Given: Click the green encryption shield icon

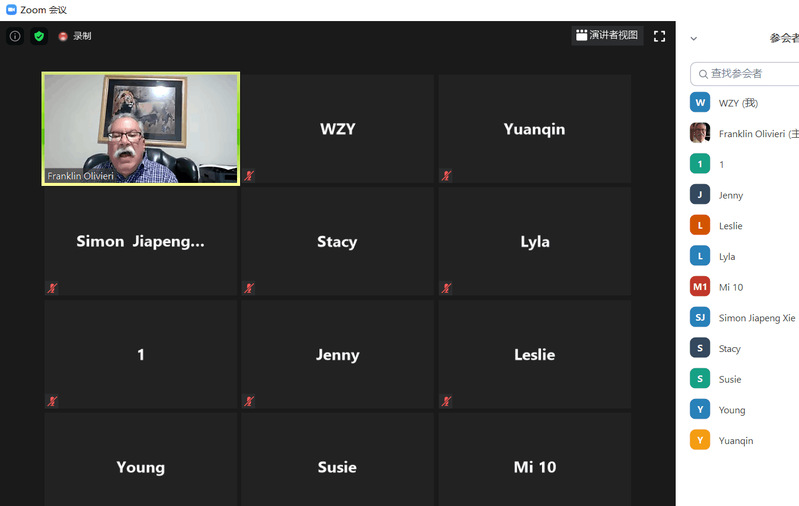Looking at the screenshot, I should (39, 36).
